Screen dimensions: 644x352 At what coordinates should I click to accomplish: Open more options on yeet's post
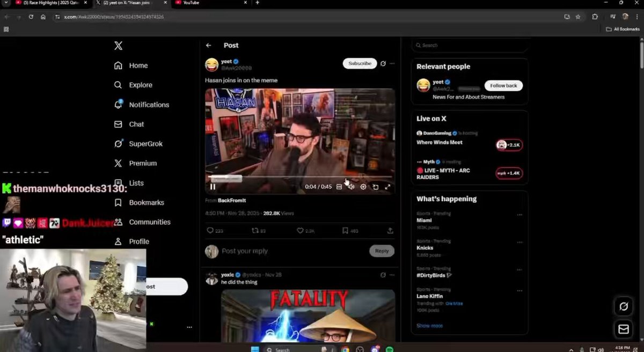[x=392, y=63]
